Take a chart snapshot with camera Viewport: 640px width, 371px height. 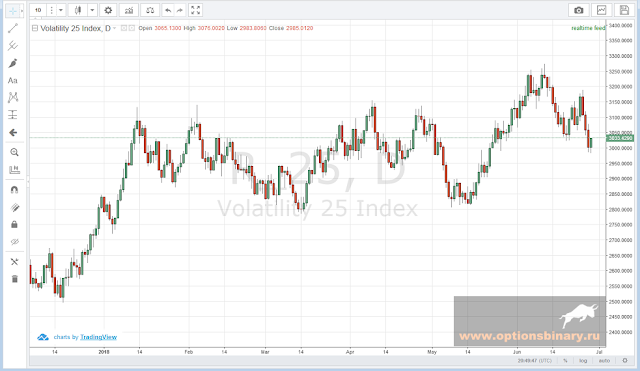pos(578,10)
